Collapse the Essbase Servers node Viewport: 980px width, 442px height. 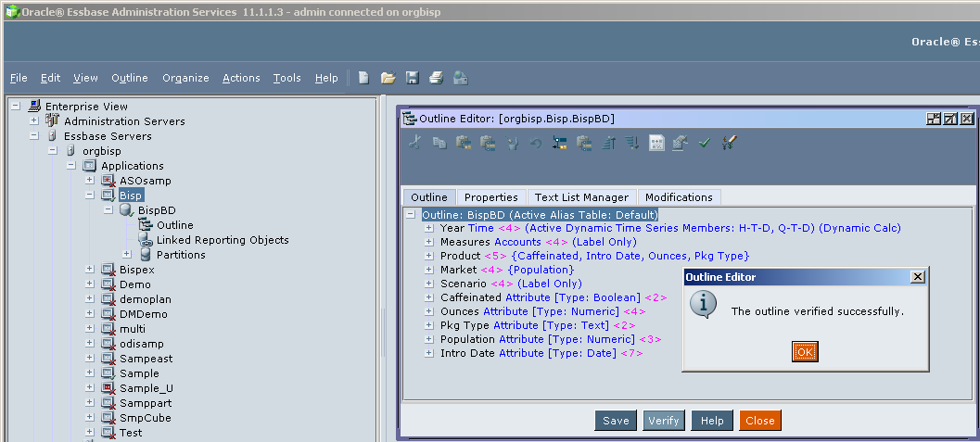pyautogui.click(x=33, y=136)
